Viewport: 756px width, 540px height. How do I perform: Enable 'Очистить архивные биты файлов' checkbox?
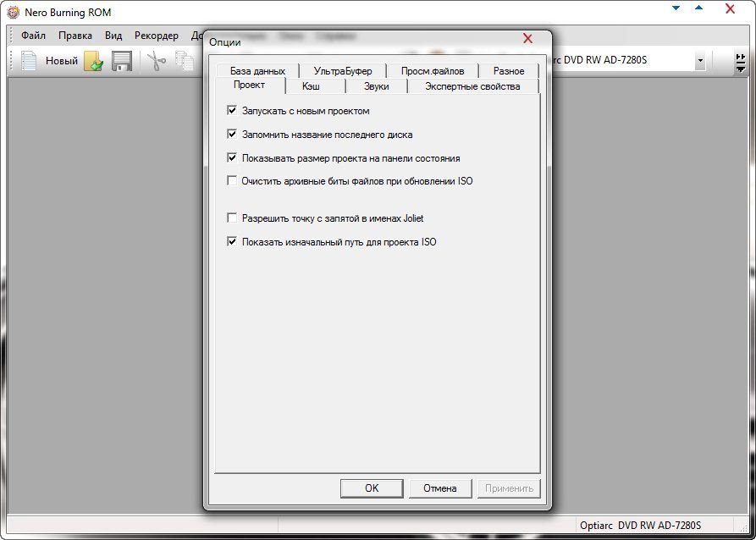click(232, 181)
